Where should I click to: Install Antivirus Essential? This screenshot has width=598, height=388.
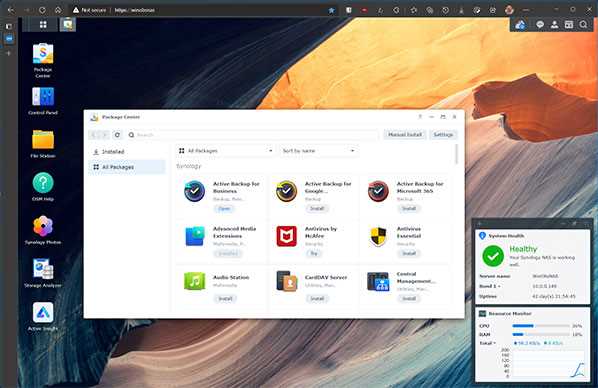click(409, 253)
